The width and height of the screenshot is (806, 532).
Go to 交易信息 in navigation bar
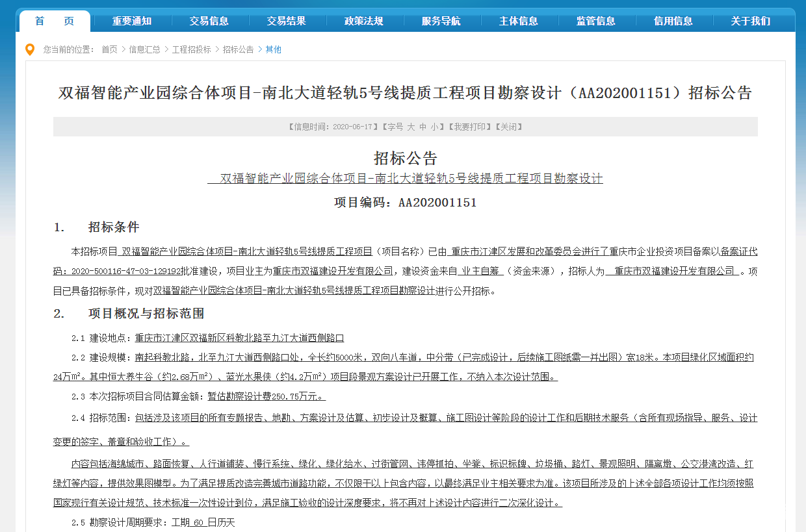point(209,21)
